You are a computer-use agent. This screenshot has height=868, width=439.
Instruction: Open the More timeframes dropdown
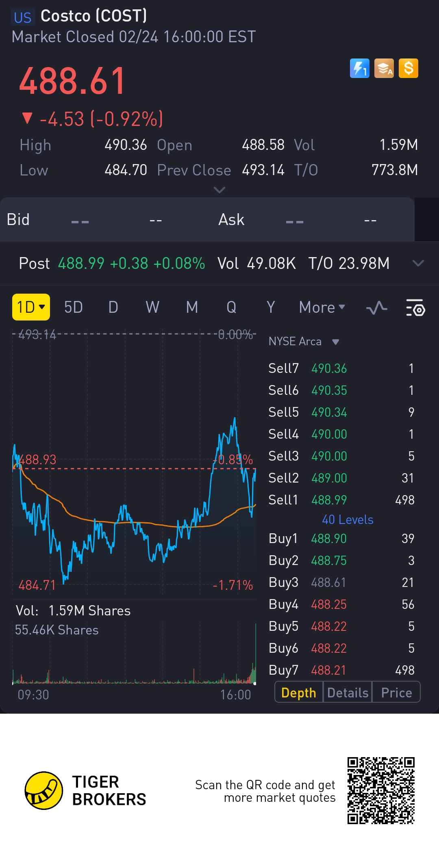click(x=322, y=307)
